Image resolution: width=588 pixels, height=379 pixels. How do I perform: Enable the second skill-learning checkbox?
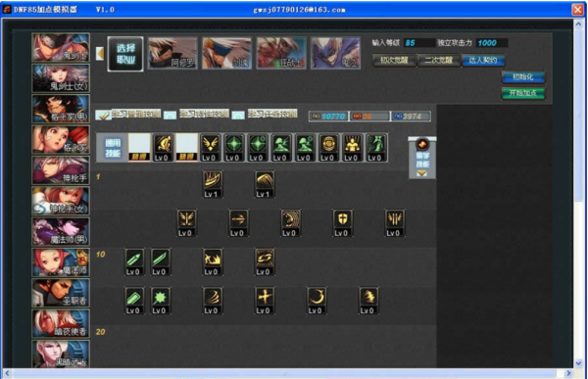click(x=170, y=115)
